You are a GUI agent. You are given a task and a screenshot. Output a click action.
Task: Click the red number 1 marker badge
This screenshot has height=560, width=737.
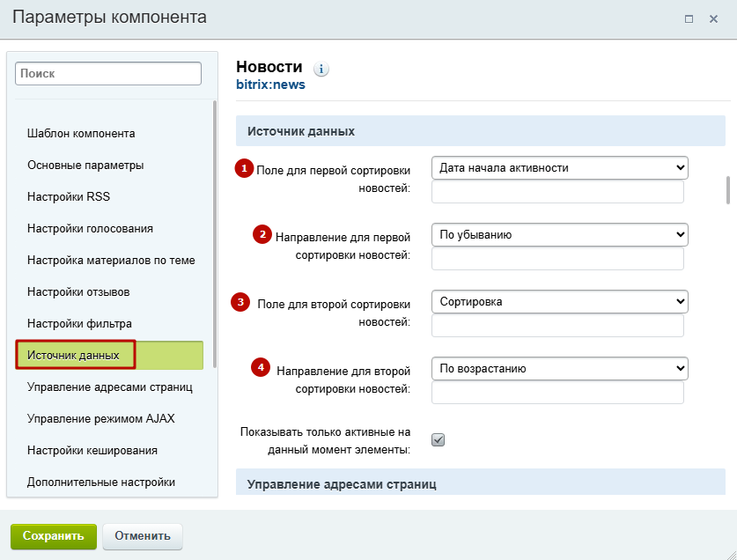[x=244, y=168]
